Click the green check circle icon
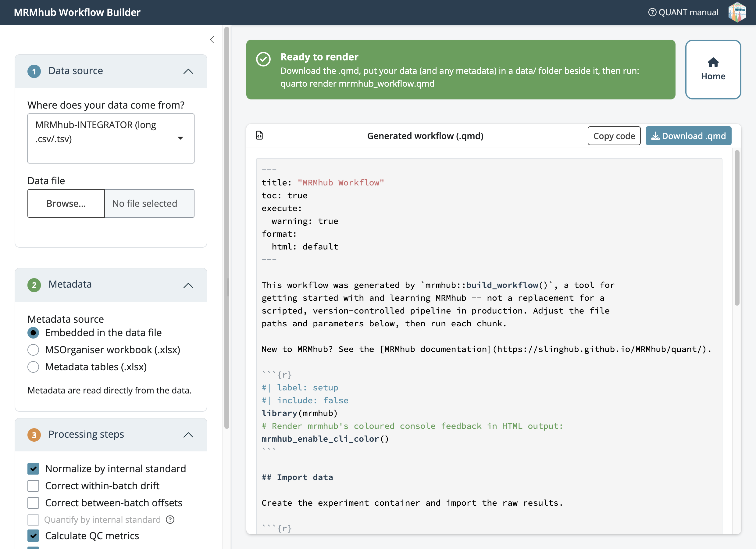This screenshot has height=549, width=756. [263, 59]
